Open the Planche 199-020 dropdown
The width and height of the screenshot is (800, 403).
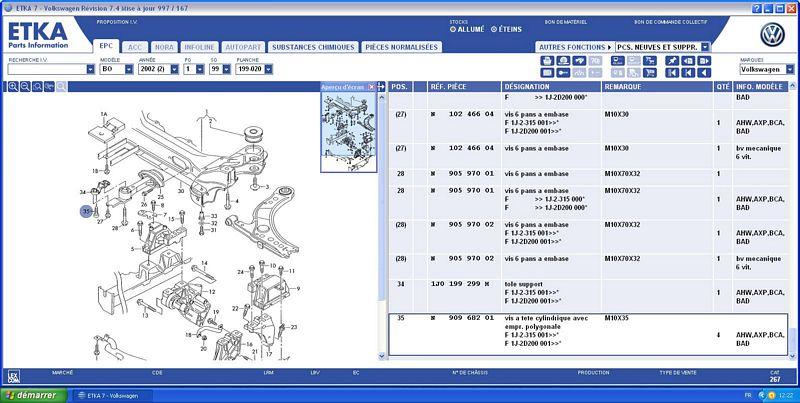268,69
